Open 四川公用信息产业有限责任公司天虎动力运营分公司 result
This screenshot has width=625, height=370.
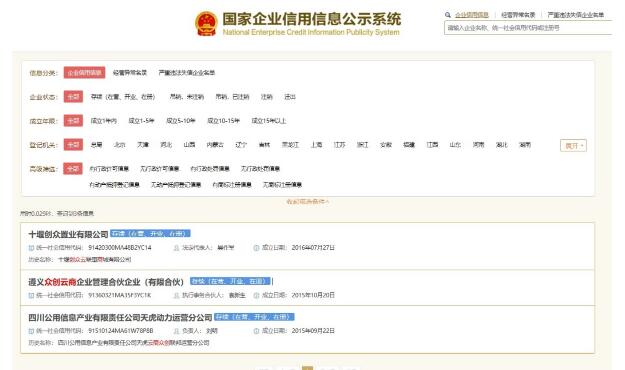pyautogui.click(x=120, y=318)
